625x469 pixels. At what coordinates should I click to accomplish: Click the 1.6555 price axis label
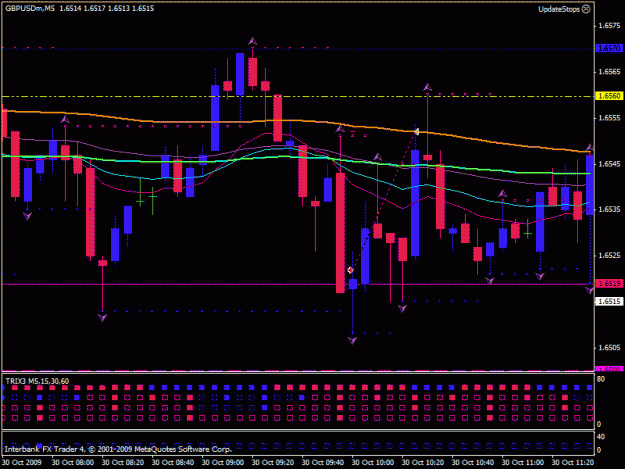tap(609, 118)
